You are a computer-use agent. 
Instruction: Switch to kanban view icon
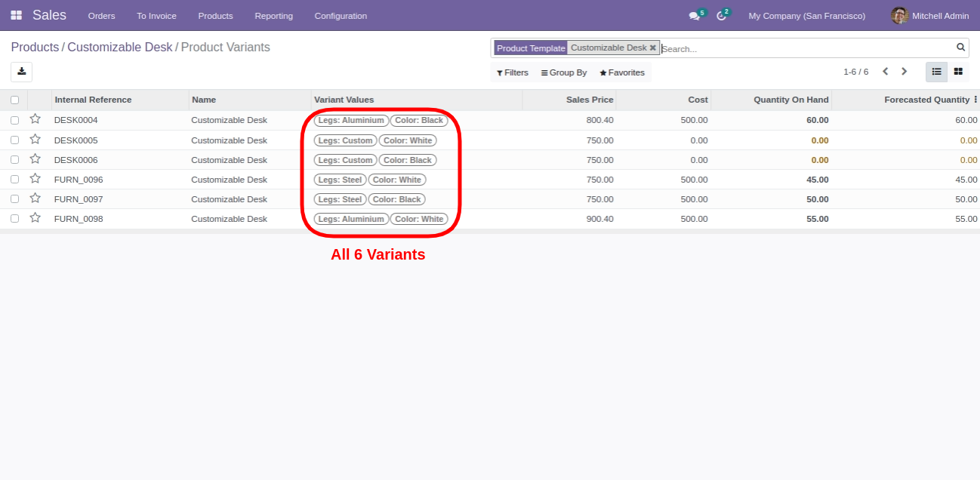(958, 72)
